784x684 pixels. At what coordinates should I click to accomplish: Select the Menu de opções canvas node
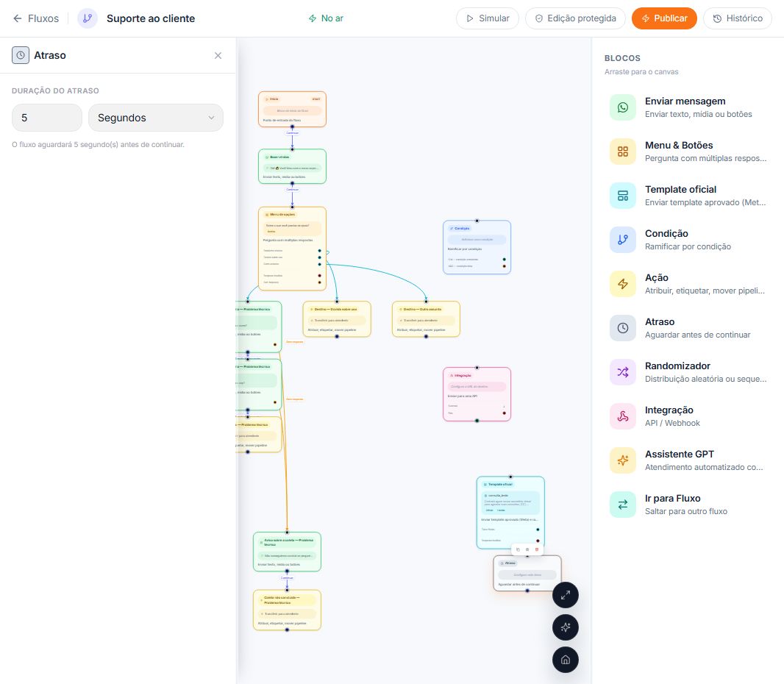(x=293, y=249)
